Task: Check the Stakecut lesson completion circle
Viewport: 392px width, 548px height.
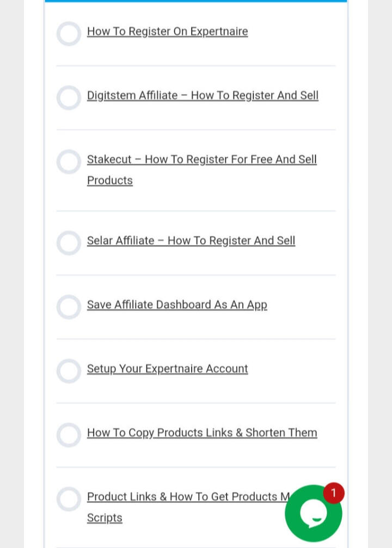Action: click(x=69, y=162)
